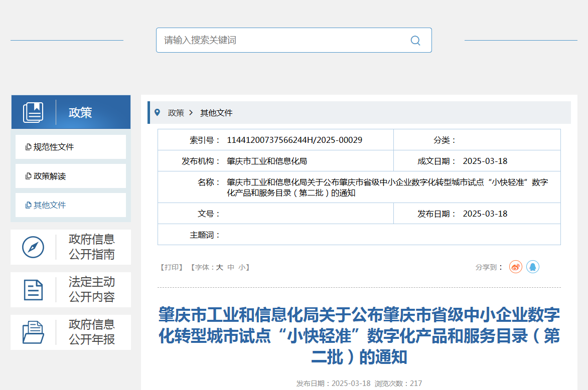Click the compass icon for 政府信息公开指南
The image size is (588, 390).
[33, 247]
